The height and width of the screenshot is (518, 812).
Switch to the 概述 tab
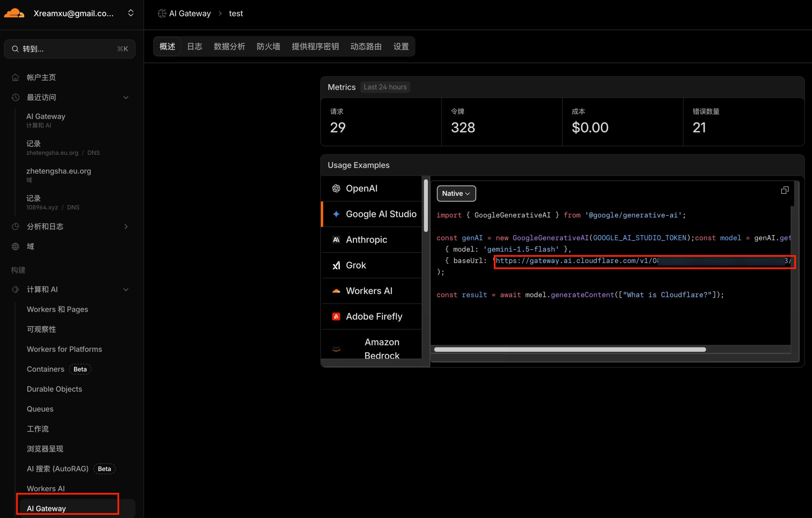[167, 46]
